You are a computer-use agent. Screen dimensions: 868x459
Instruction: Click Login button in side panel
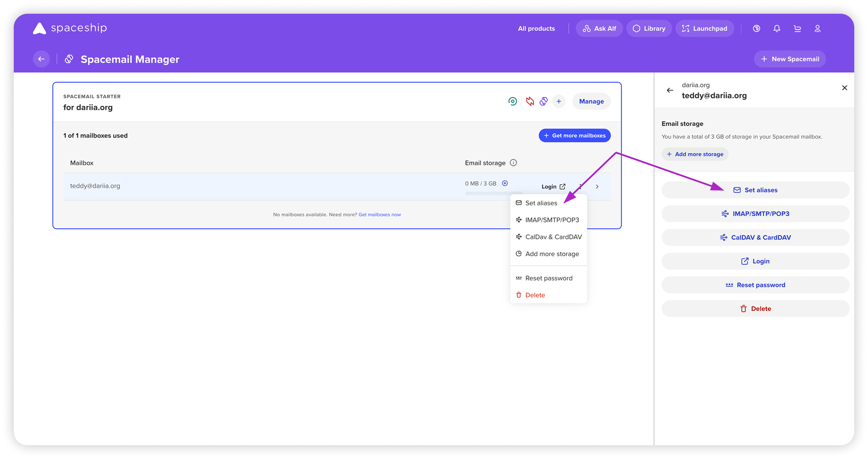[755, 261]
